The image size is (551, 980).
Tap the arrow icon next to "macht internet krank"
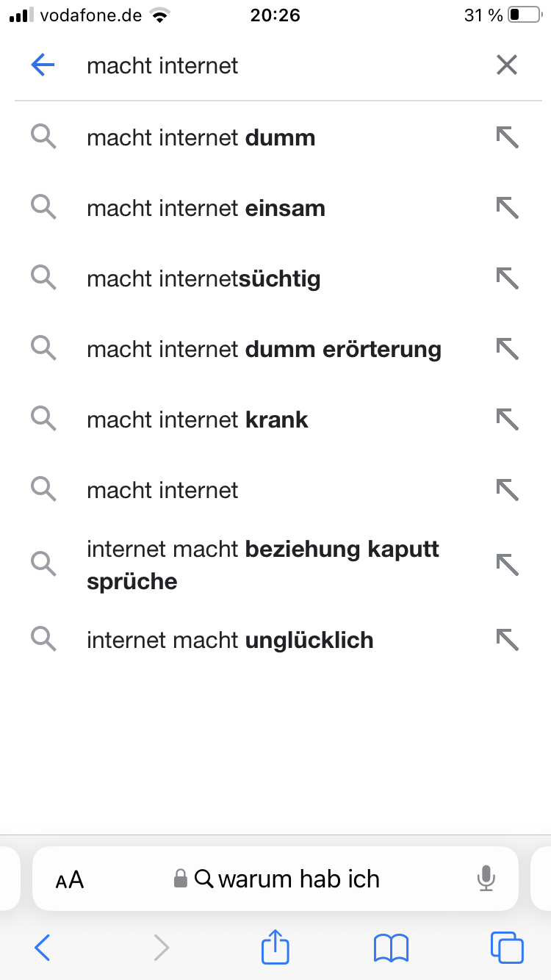click(x=507, y=419)
